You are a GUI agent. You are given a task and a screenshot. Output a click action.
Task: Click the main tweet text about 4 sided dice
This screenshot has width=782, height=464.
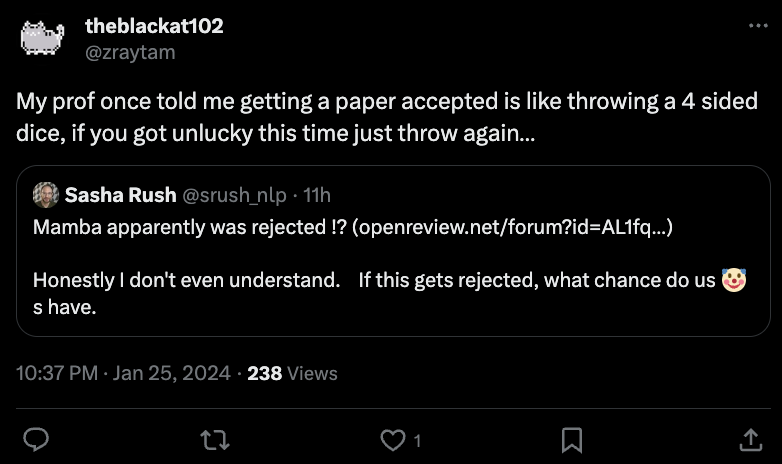(x=386, y=117)
